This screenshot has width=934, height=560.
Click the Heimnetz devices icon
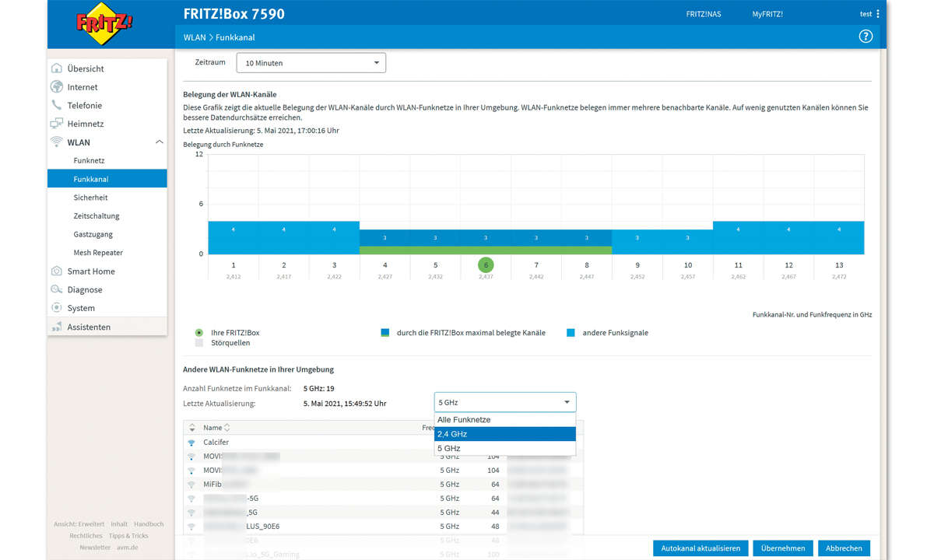(x=56, y=124)
